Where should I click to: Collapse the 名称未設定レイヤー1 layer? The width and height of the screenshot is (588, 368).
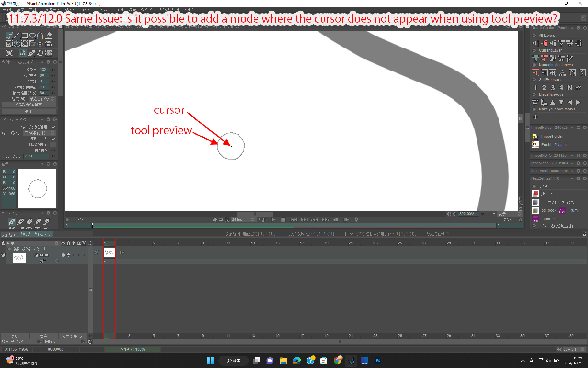pyautogui.click(x=9, y=249)
